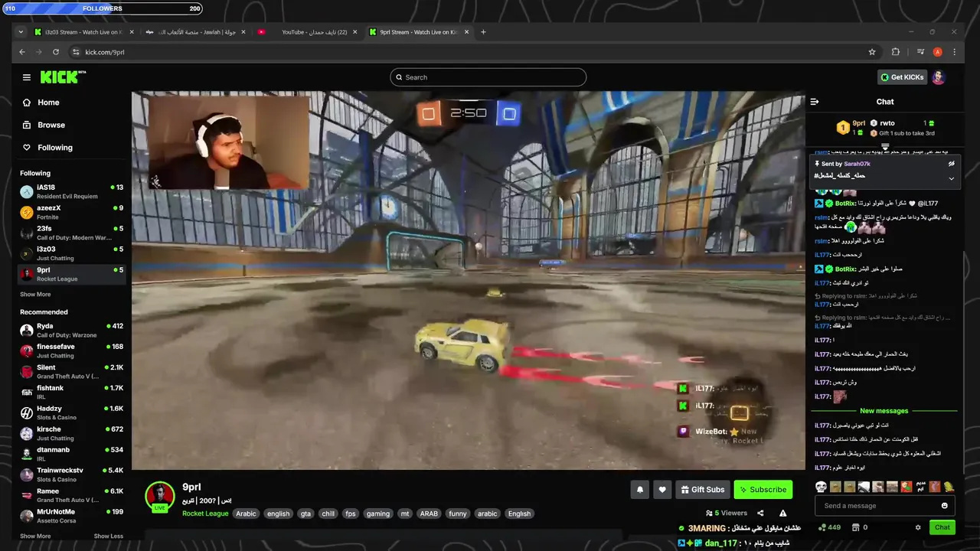Open i3z03 Just Chatting channel

72,253
